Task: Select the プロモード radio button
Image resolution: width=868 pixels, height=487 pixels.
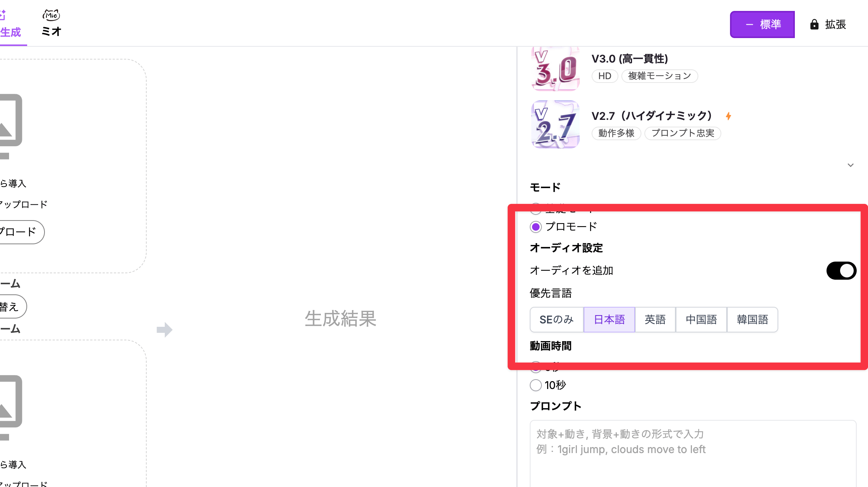Action: (536, 227)
